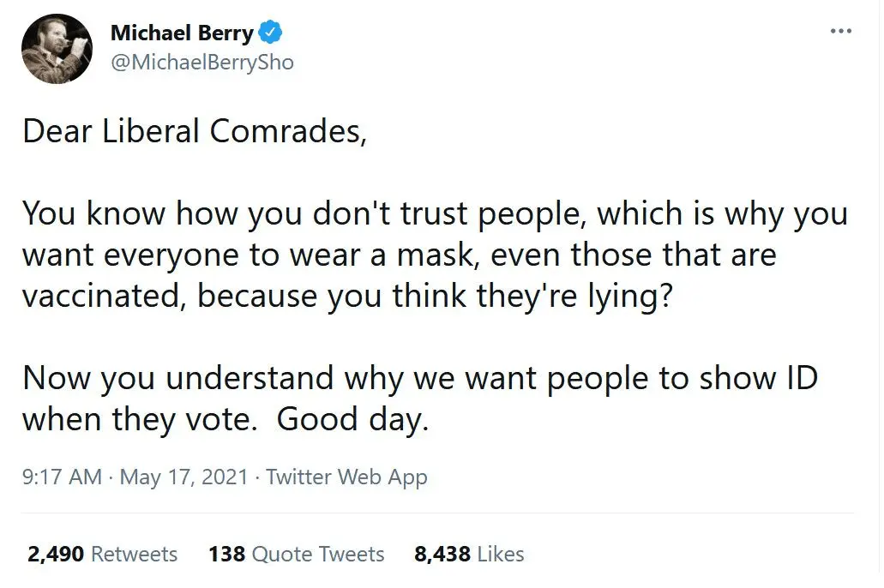
Task: Click the Michael Berry display name
Action: click(182, 33)
